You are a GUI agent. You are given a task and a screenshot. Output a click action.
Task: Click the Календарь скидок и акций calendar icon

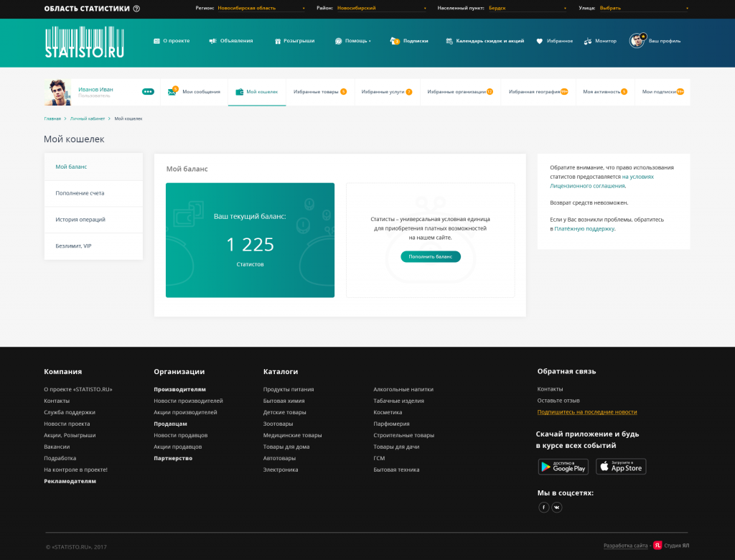point(449,41)
